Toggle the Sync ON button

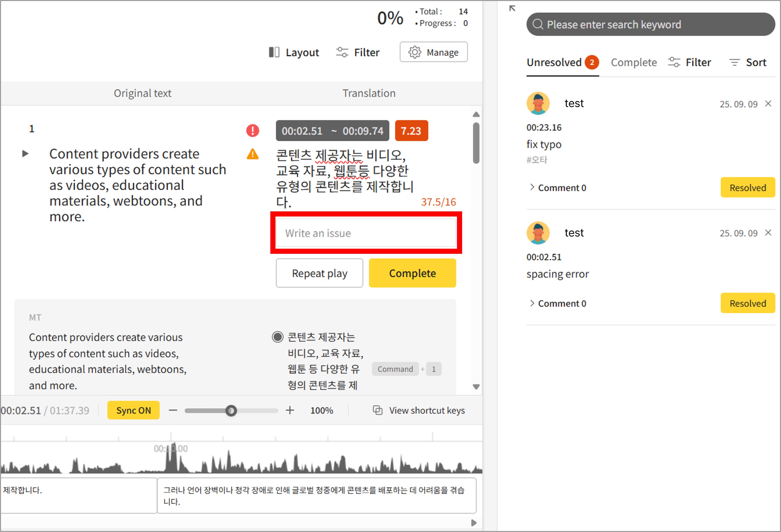[x=133, y=410]
